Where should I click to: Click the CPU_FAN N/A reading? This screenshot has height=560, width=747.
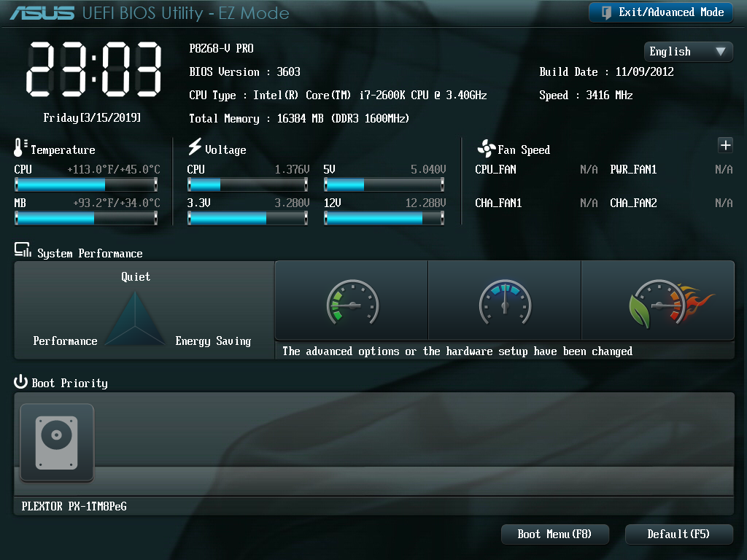click(589, 169)
